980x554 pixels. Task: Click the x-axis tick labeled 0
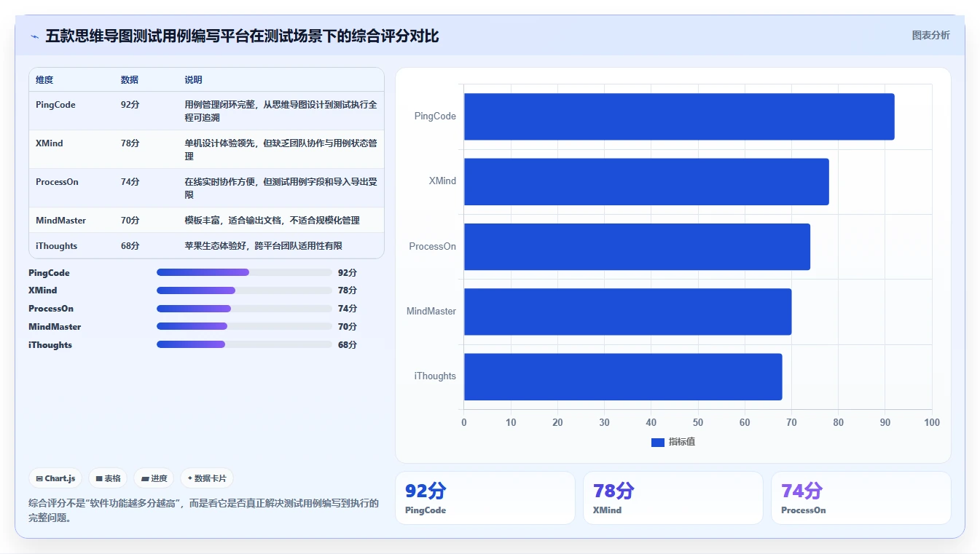[464, 422]
